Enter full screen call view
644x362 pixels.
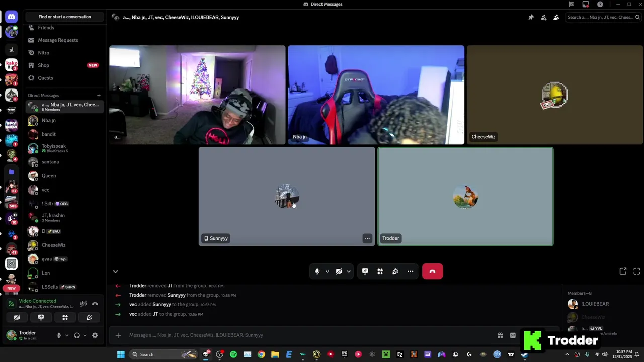click(637, 271)
